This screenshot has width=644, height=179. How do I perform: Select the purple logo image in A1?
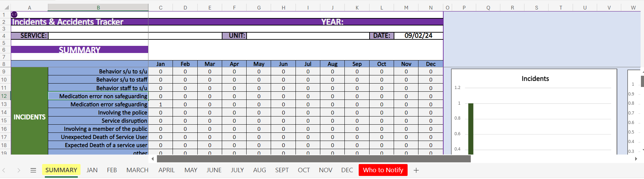point(14,14)
